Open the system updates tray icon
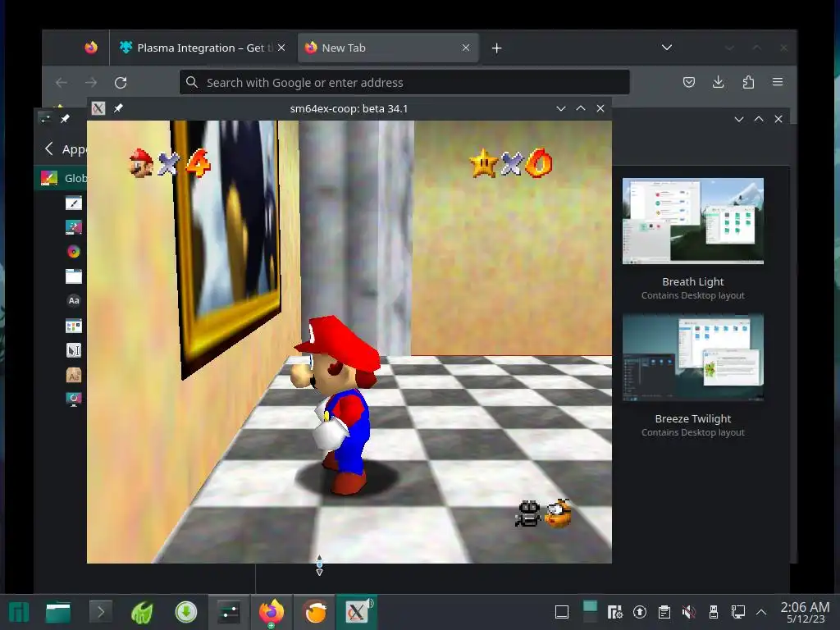 pos(640,612)
